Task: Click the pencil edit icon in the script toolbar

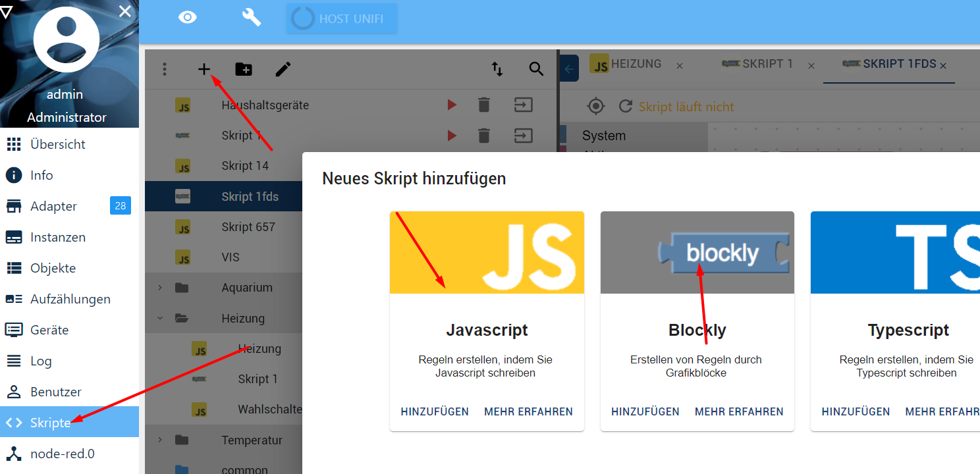Action: pyautogui.click(x=283, y=69)
